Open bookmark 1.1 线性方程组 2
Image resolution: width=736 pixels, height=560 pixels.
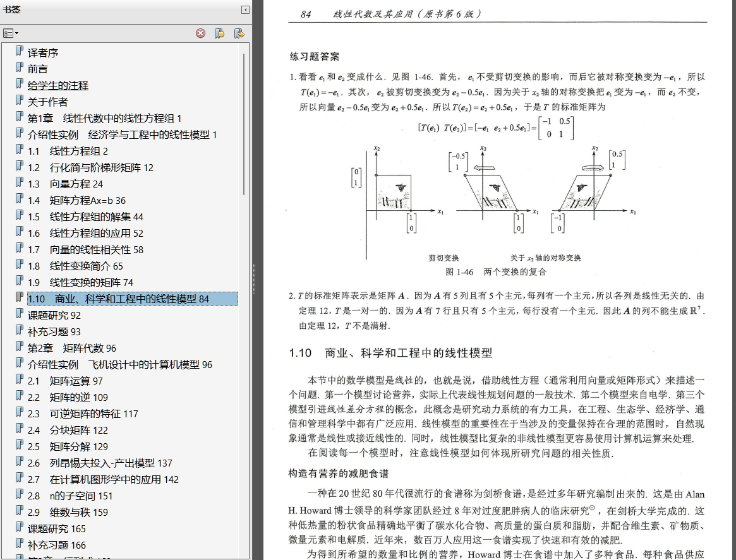point(68,151)
